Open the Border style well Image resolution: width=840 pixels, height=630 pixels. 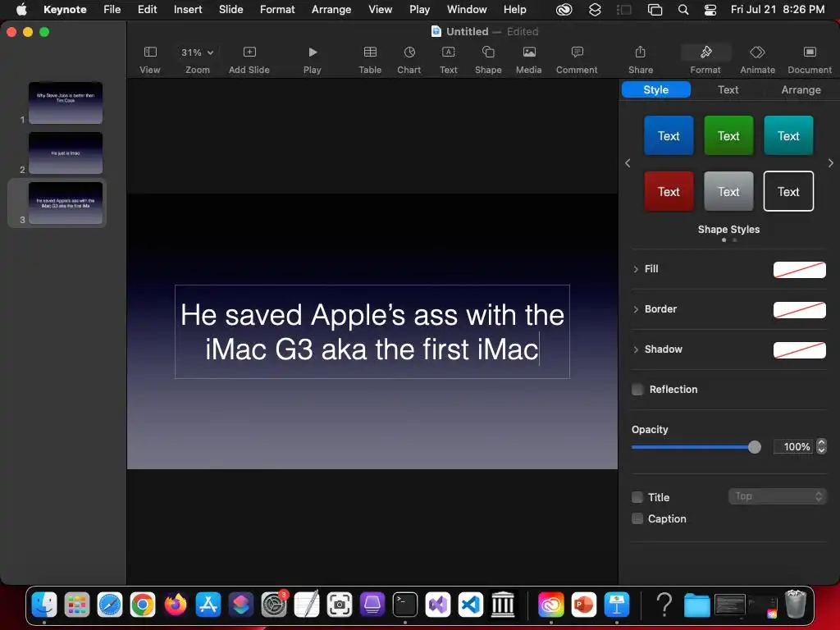[799, 309]
